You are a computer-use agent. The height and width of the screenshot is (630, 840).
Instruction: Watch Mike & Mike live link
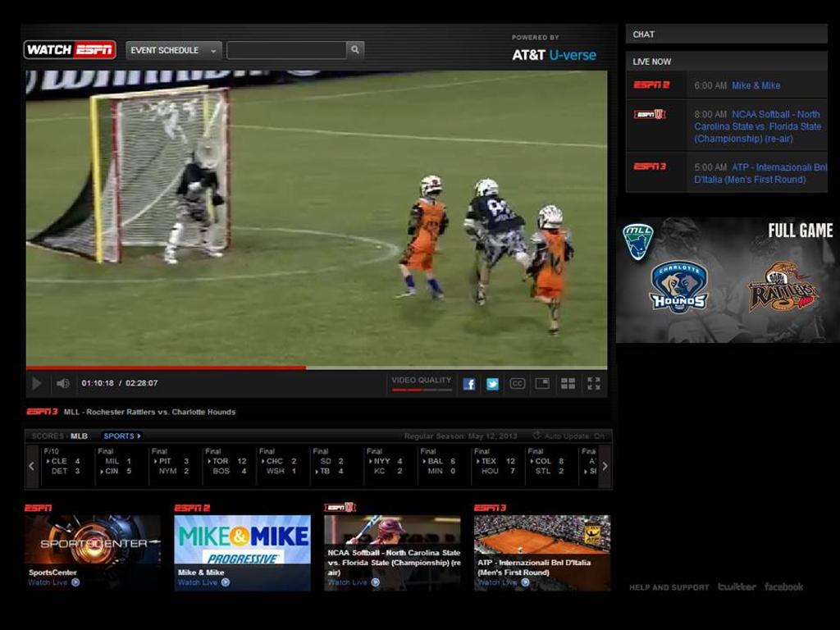(x=203, y=582)
